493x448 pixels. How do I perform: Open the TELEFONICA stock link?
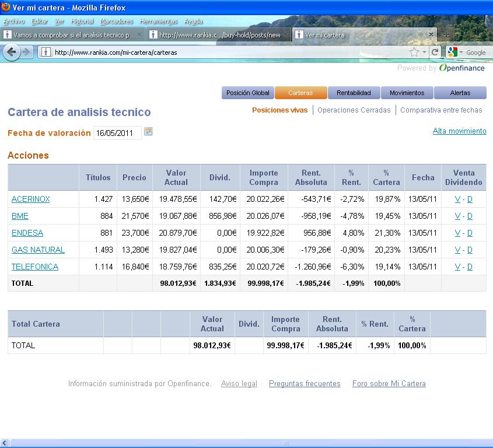point(35,267)
